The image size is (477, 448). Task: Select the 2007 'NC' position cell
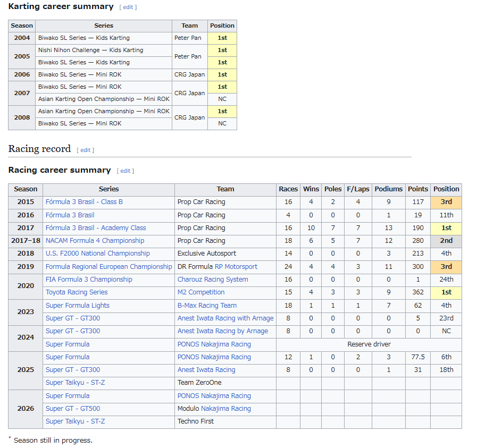pyautogui.click(x=222, y=99)
